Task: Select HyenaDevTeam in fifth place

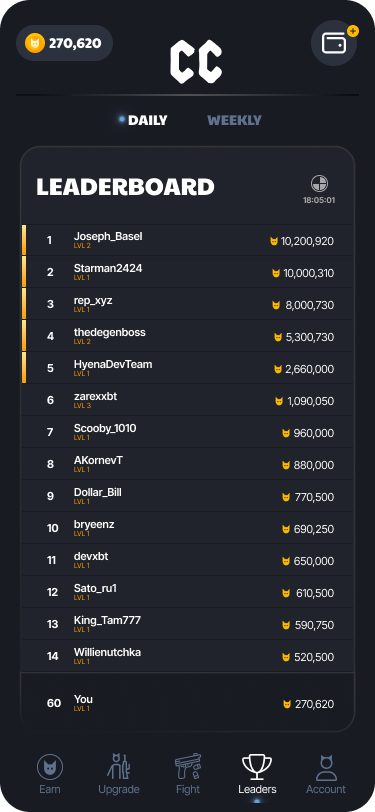Action: pyautogui.click(x=188, y=369)
